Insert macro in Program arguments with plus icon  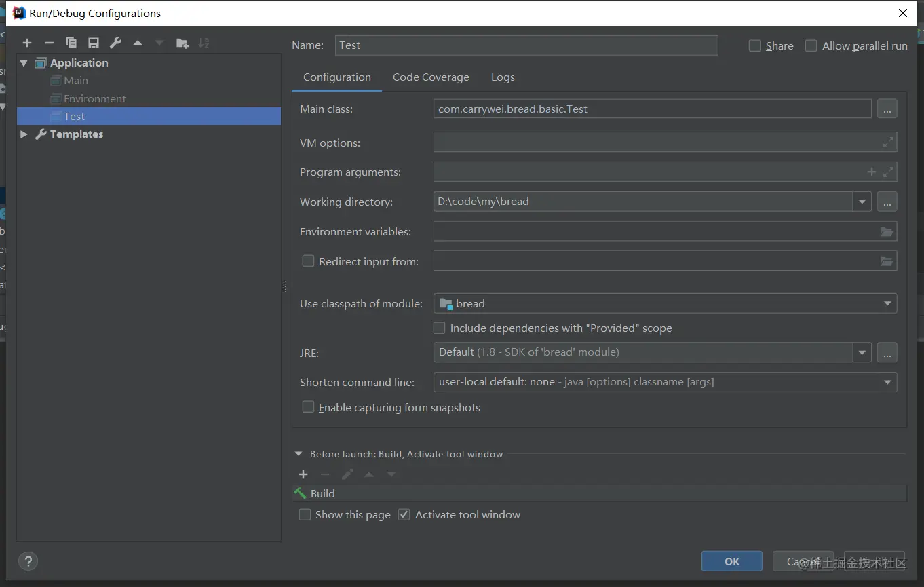[872, 172]
